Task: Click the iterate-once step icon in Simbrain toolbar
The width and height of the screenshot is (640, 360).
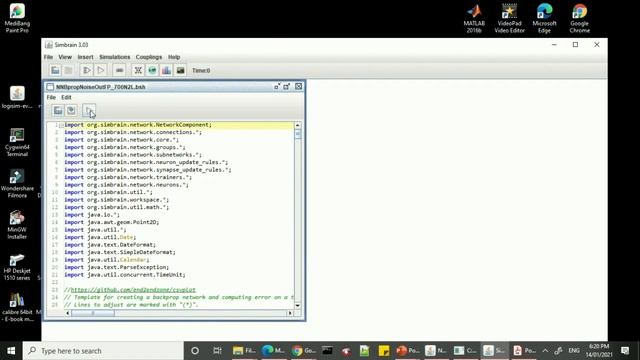Action: [87, 70]
